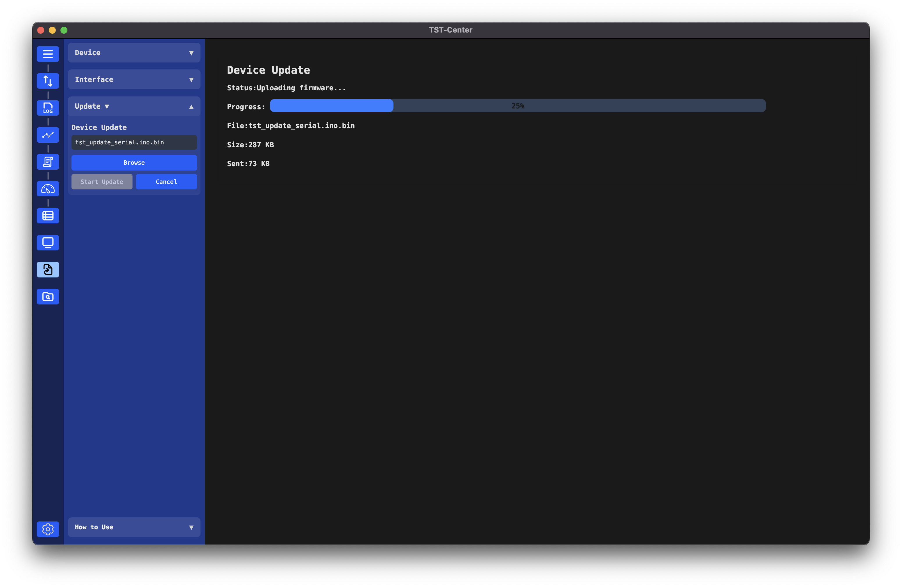Open the table list icon
902x588 pixels.
(48, 216)
